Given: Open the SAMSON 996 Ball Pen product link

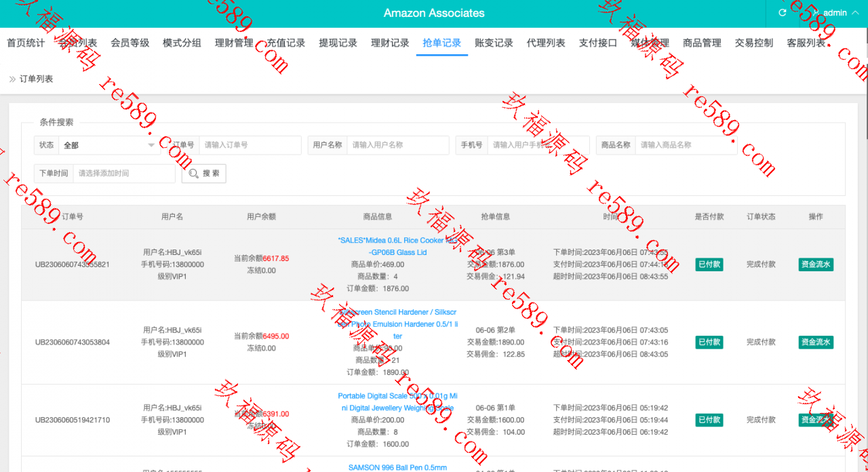Looking at the screenshot, I should point(397,467).
